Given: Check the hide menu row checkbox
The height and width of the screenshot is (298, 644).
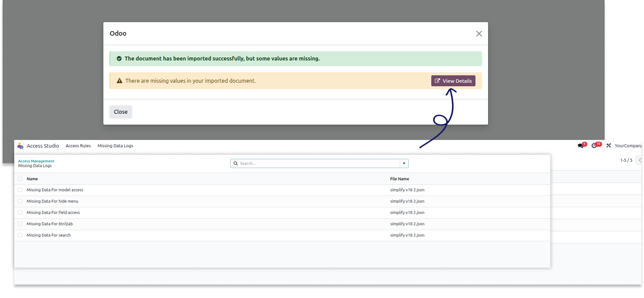Looking at the screenshot, I should 20,201.
